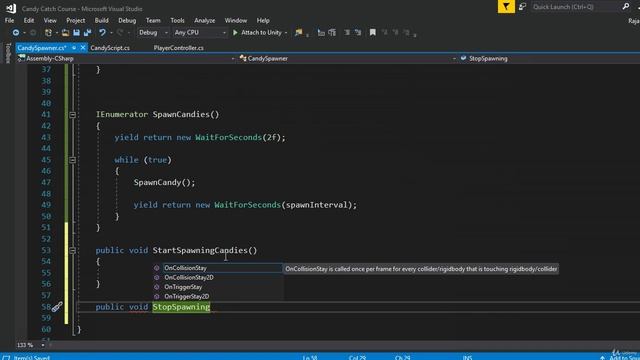This screenshot has height=360, width=640.
Task: Click the Uncomment Selection icon
Action: click(332, 33)
